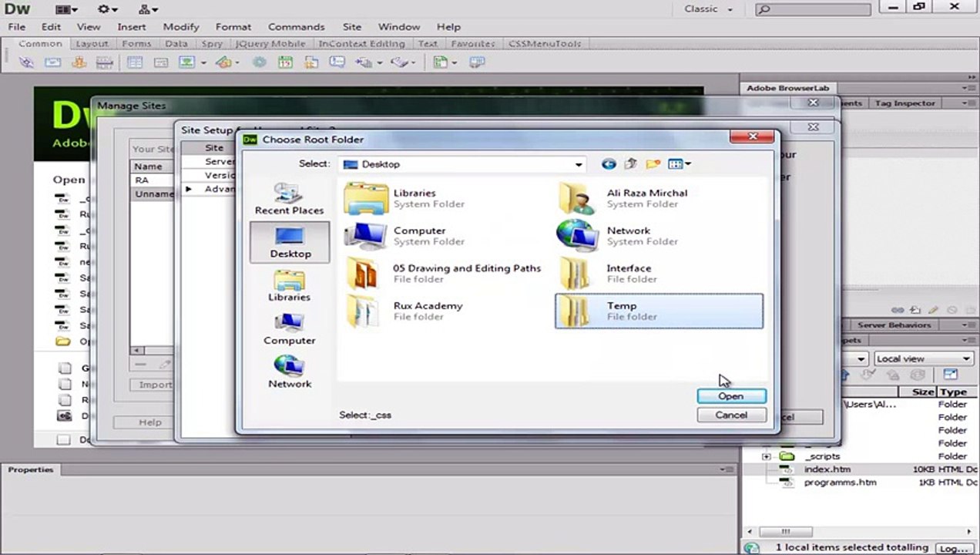Switch to the Layout insert tab
Viewport: 980px width, 555px height.
(x=92, y=44)
